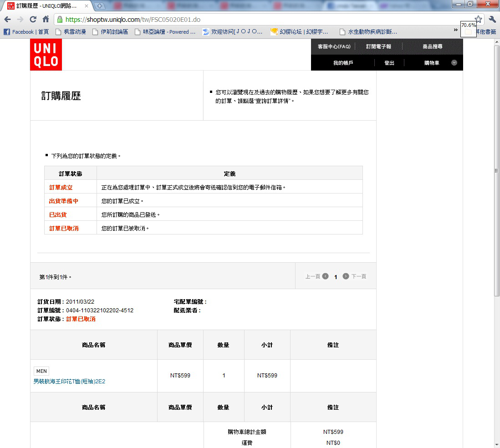Open a new tab with plus button
Screen dimensions: 500x448
coord(100,6)
